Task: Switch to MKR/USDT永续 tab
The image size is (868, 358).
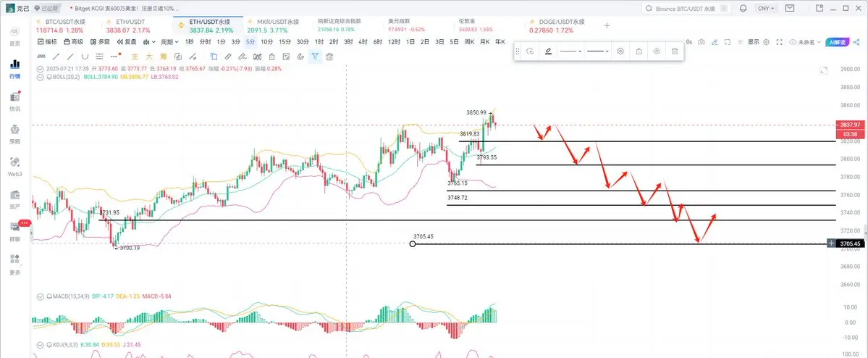Action: click(274, 25)
